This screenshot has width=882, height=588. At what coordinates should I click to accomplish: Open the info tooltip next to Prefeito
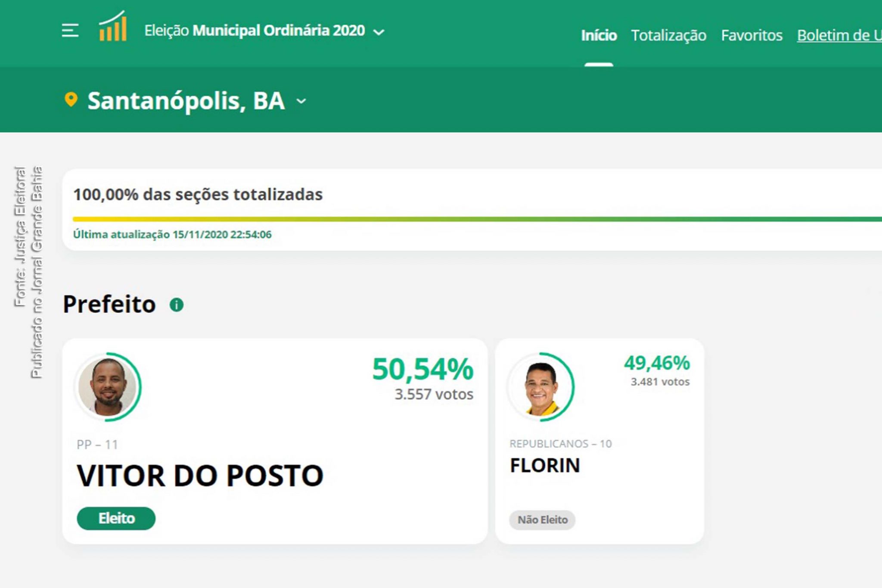point(176,304)
